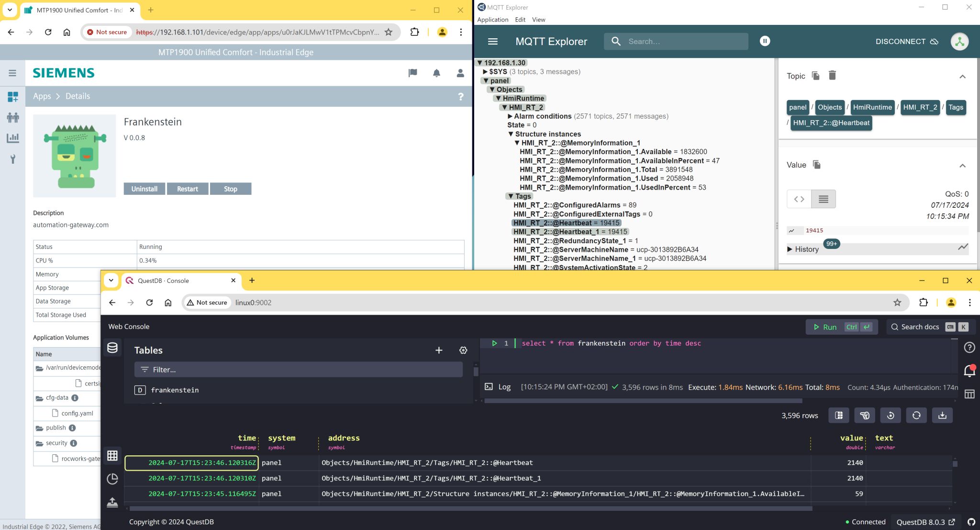Show chart view in QuestDB
The width and height of the screenshot is (980, 530).
coord(112,479)
